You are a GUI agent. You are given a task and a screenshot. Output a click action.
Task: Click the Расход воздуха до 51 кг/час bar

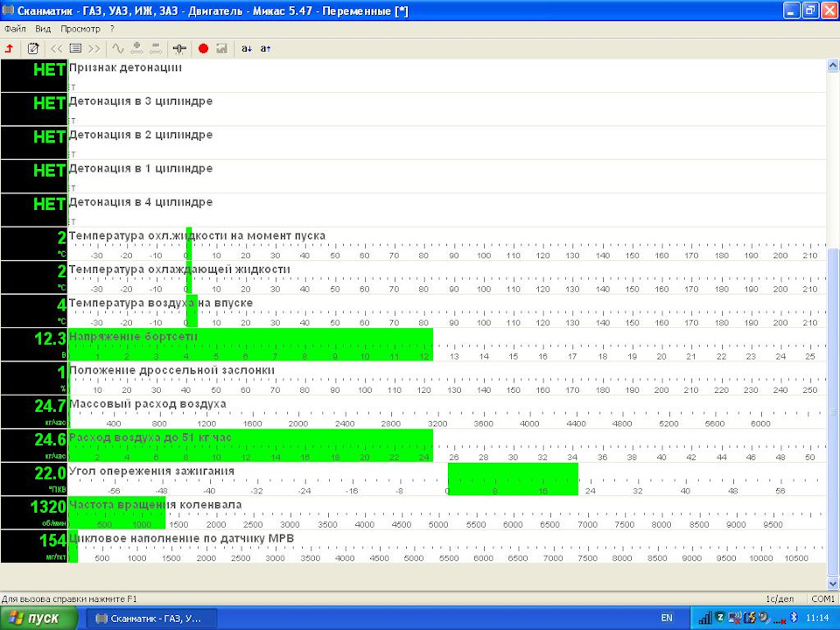pyautogui.click(x=251, y=446)
